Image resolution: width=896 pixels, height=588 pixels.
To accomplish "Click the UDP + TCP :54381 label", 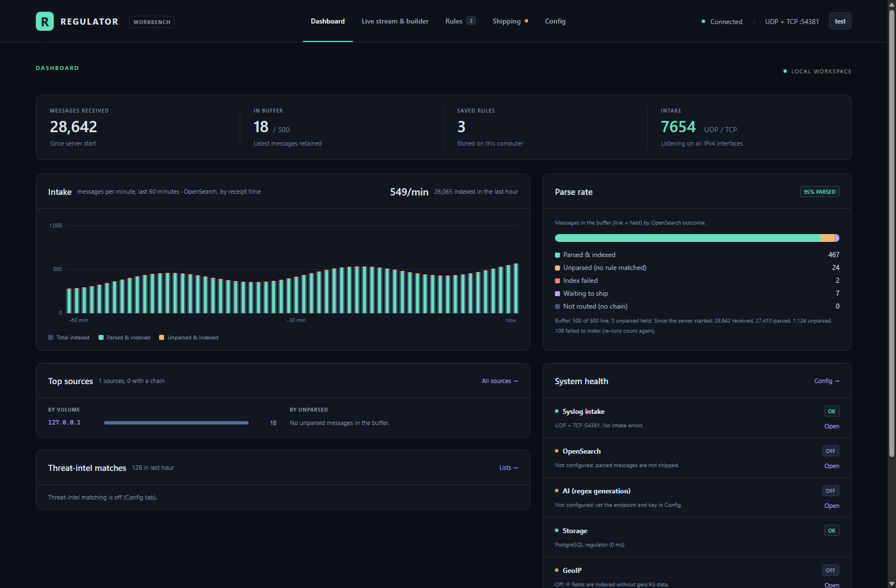I will point(792,22).
